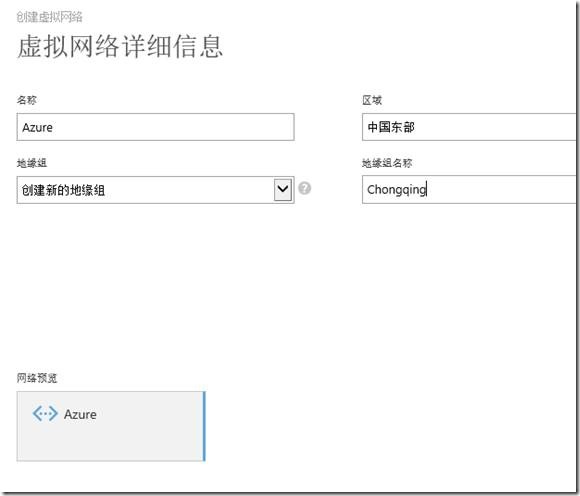Viewport: 580px width, 496px height.
Task: Click the 区域 field label
Action: point(372,100)
